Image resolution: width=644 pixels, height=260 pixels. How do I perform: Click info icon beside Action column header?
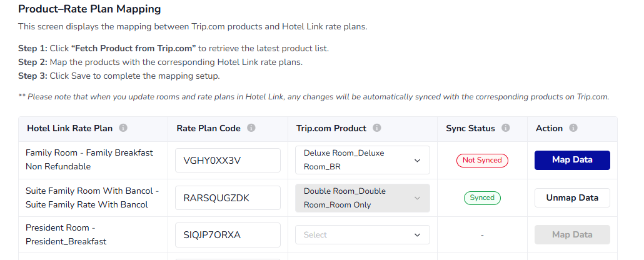pyautogui.click(x=573, y=128)
